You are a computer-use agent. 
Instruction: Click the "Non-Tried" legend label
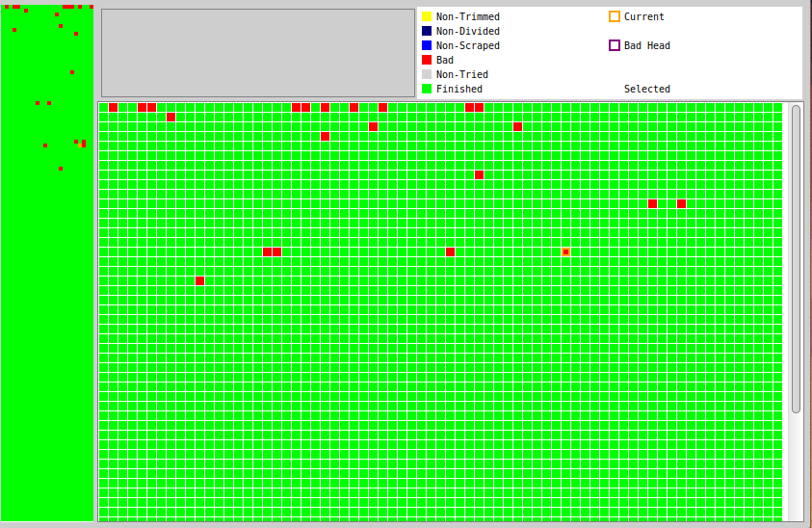click(462, 74)
